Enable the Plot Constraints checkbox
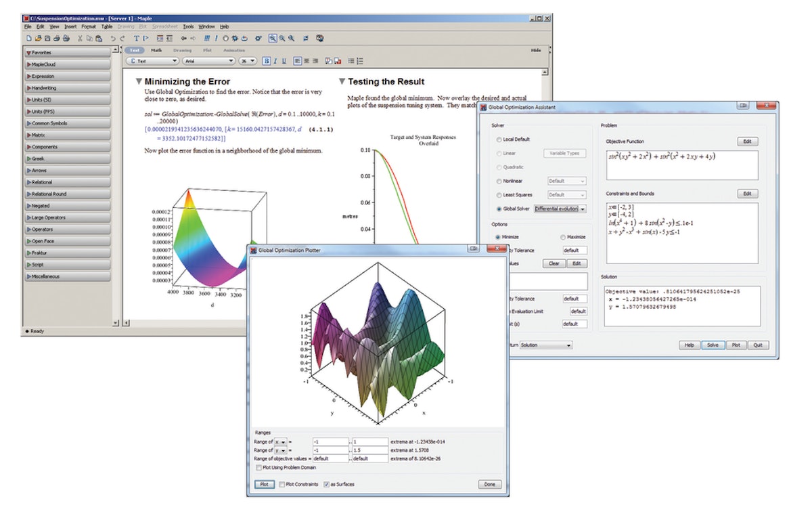This screenshot has height=520, width=812. (281, 484)
